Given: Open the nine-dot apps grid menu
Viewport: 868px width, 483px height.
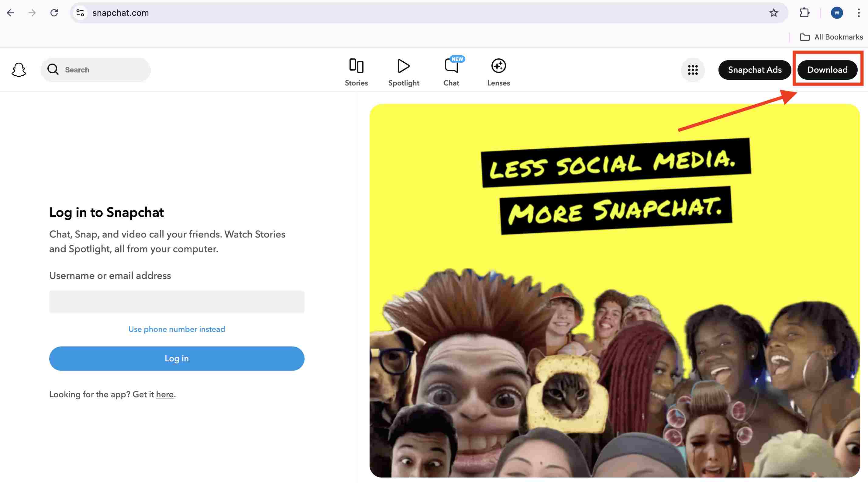Looking at the screenshot, I should tap(693, 70).
